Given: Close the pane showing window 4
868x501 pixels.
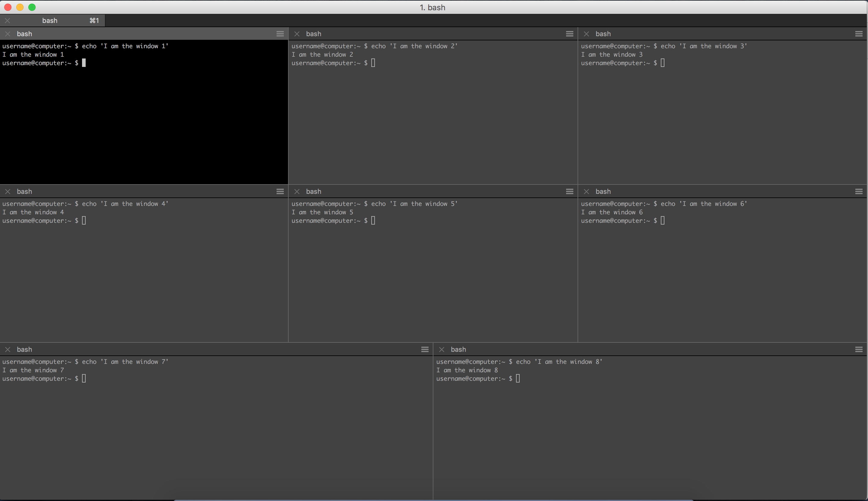Looking at the screenshot, I should (8, 191).
